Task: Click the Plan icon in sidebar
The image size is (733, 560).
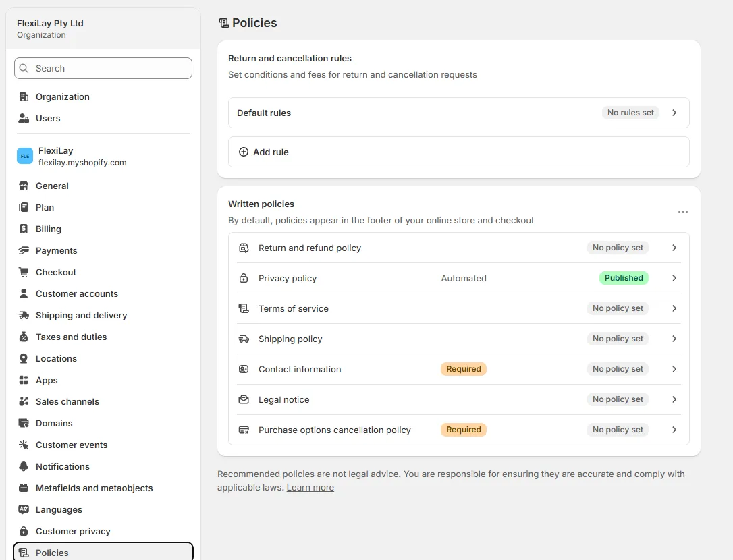Action: click(x=24, y=207)
